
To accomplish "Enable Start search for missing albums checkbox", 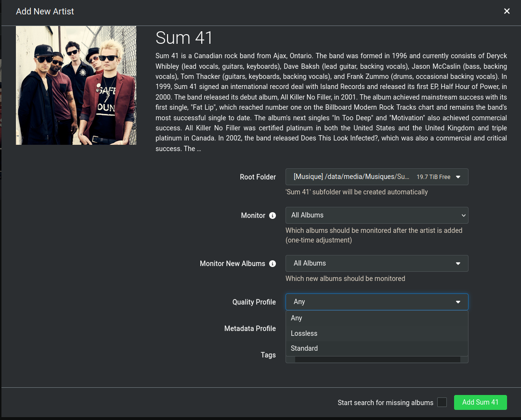I will coord(442,403).
